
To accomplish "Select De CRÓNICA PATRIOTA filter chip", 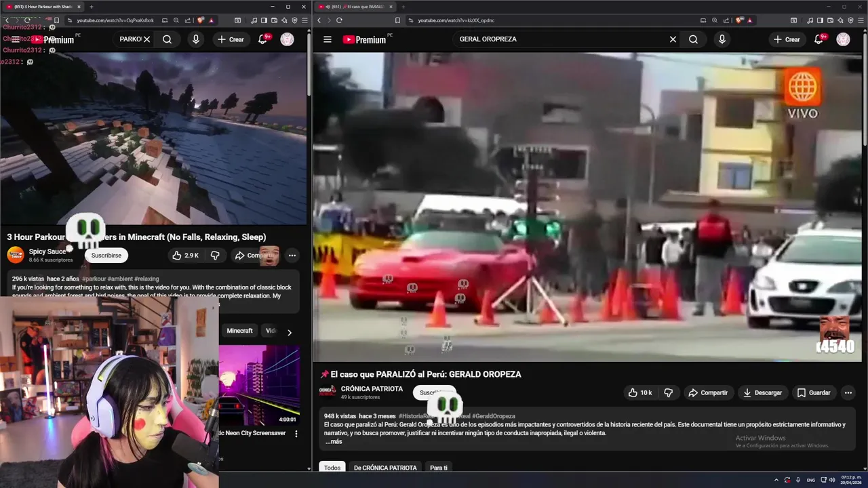I will (385, 468).
